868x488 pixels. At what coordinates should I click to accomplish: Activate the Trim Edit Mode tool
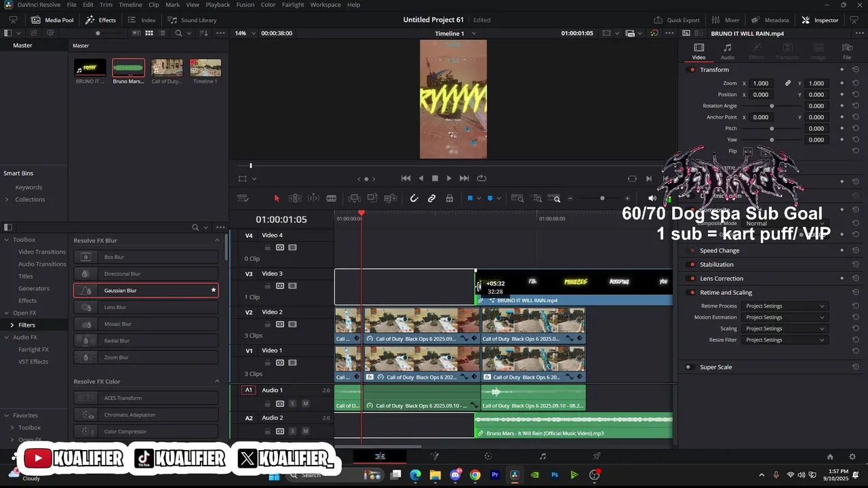[x=295, y=198]
